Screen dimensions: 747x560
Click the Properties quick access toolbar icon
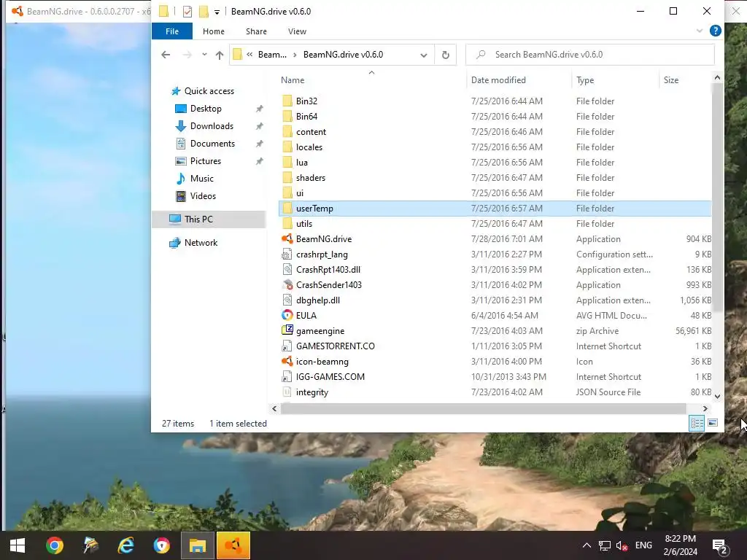coord(187,12)
